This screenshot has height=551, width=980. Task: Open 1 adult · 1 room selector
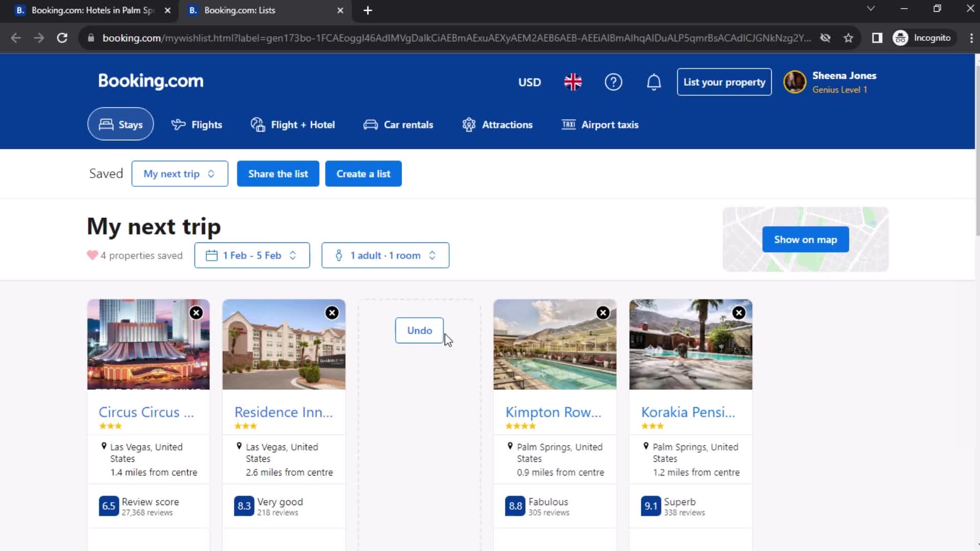pyautogui.click(x=385, y=255)
